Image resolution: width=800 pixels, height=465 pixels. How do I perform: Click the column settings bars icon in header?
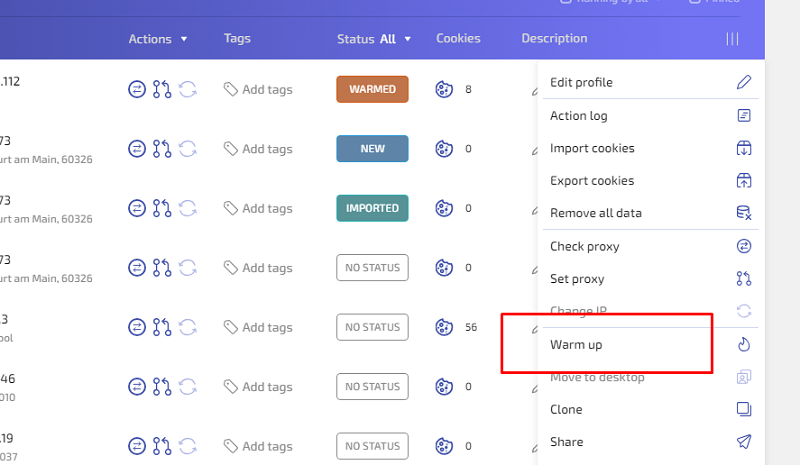[x=732, y=39]
